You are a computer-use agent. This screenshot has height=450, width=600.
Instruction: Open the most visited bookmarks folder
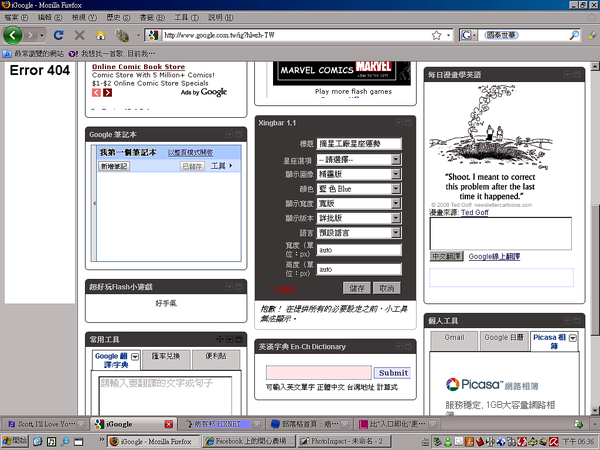33,54
